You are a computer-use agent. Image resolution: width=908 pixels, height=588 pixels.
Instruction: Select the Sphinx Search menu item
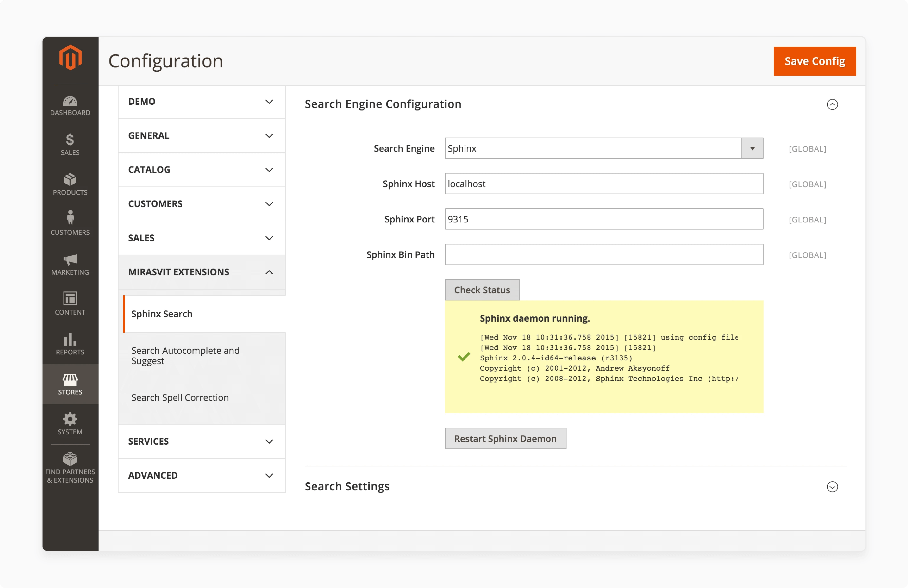[x=204, y=314]
